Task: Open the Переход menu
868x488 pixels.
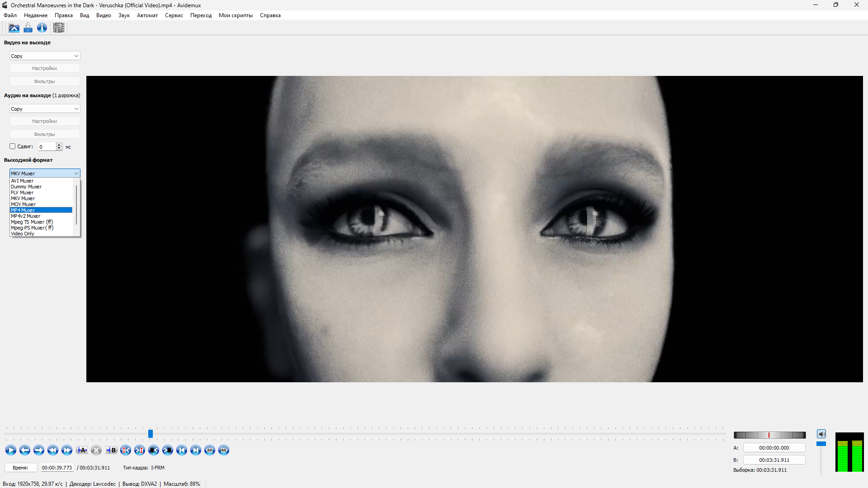Action: (201, 15)
